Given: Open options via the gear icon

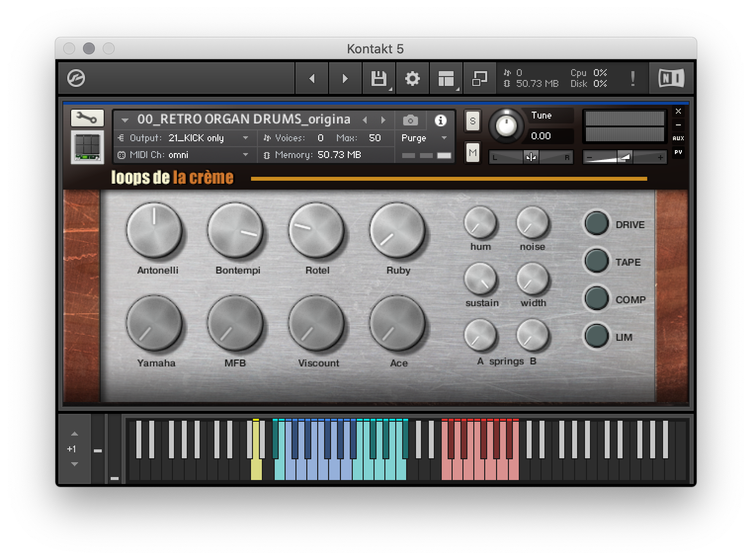Looking at the screenshot, I should pyautogui.click(x=413, y=78).
